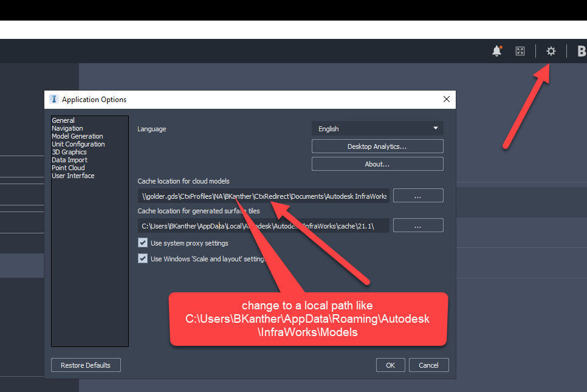This screenshot has height=392, width=587.
Task: Click the user profile B icon
Action: pos(582,51)
